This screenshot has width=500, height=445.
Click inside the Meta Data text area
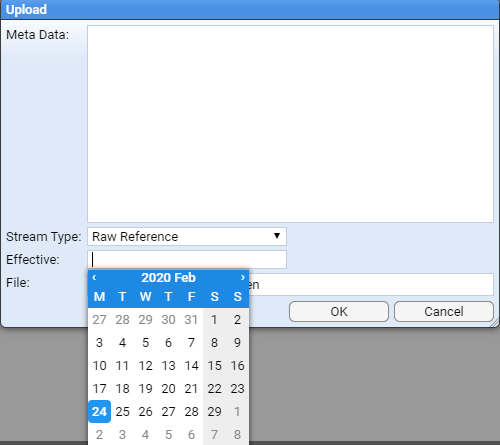click(x=290, y=124)
